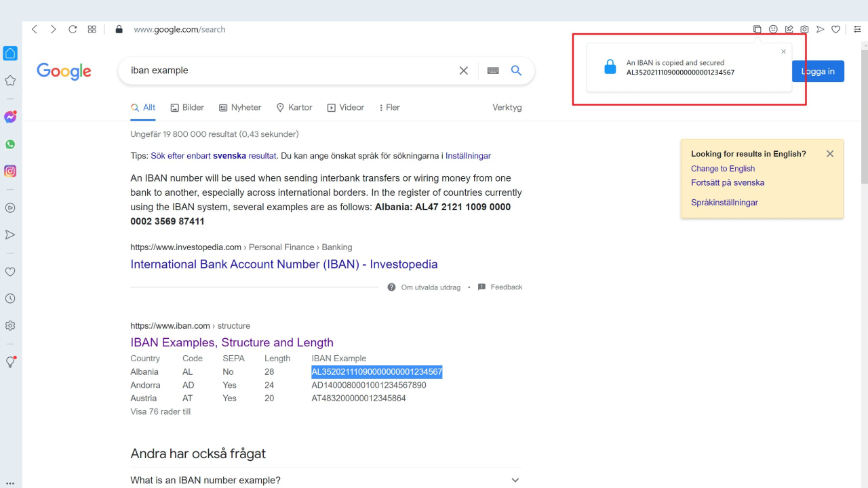Image resolution: width=868 pixels, height=488 pixels.
Task: Open the history clock in sidebar
Action: coord(10,298)
